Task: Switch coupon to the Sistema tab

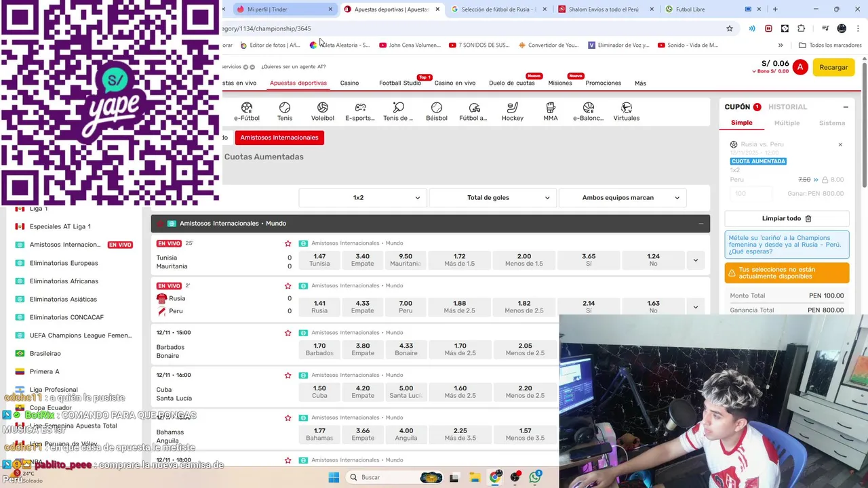Action: pos(832,123)
